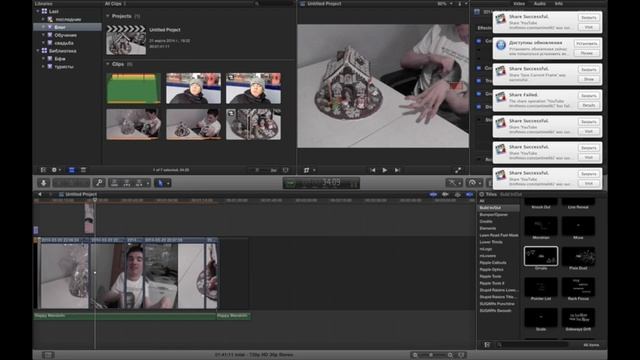The width and height of the screenshot is (640, 360).
Task: Switch inspector to Video tab
Action: (519, 4)
